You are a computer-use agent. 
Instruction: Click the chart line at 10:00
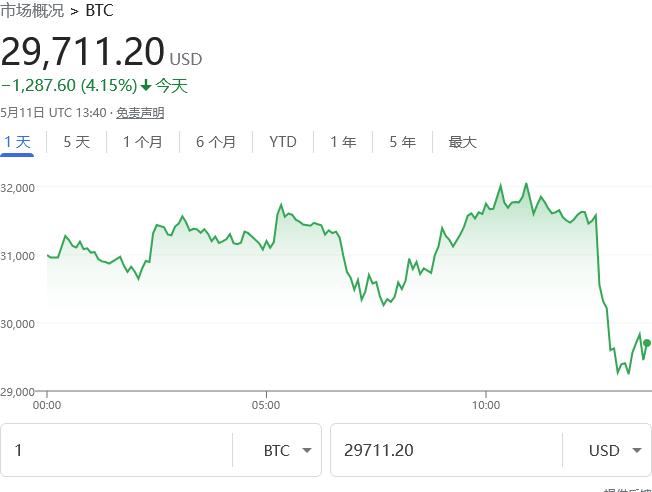tap(486, 208)
